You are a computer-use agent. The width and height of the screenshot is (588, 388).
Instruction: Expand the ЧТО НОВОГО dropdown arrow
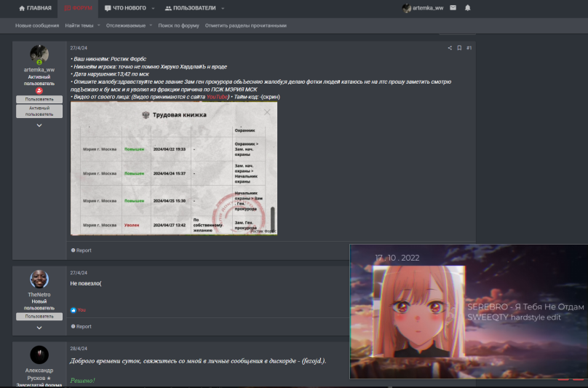pyautogui.click(x=153, y=8)
